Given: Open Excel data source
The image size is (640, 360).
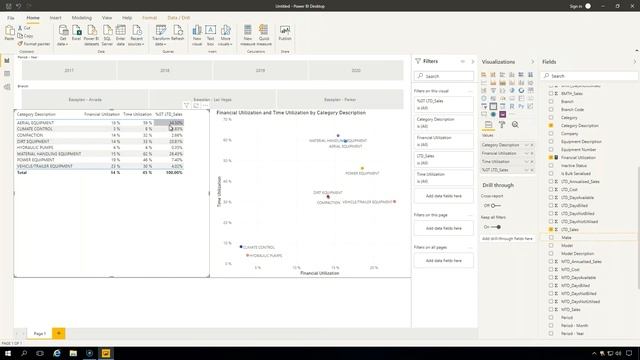Looking at the screenshot, I should pos(76,33).
